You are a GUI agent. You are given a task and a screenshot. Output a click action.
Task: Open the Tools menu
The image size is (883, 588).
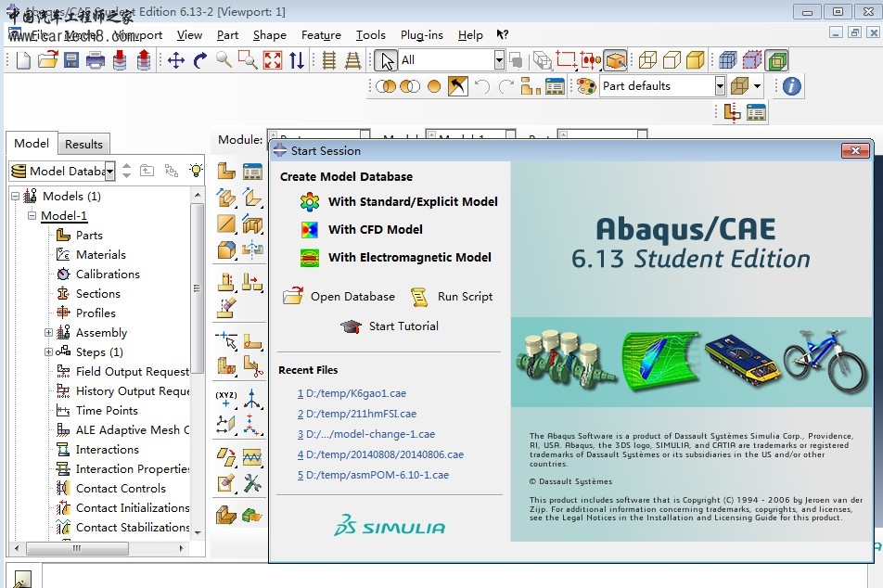pyautogui.click(x=371, y=35)
